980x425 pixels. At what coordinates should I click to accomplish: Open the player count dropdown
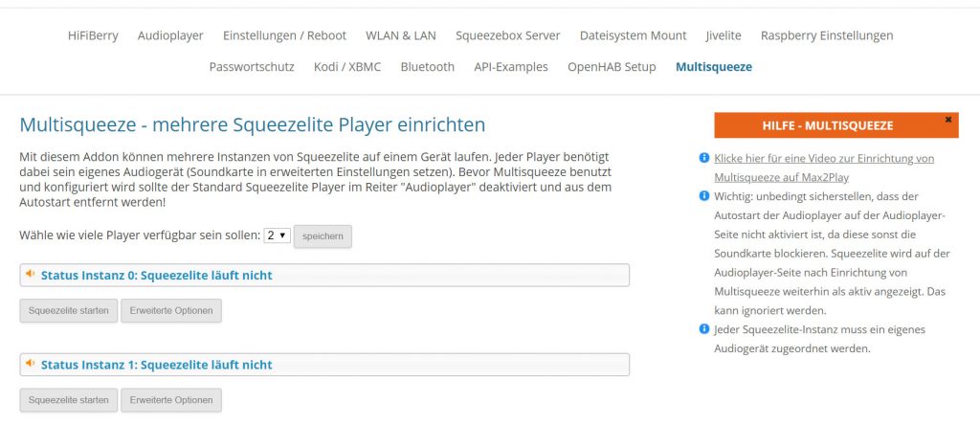(x=277, y=235)
